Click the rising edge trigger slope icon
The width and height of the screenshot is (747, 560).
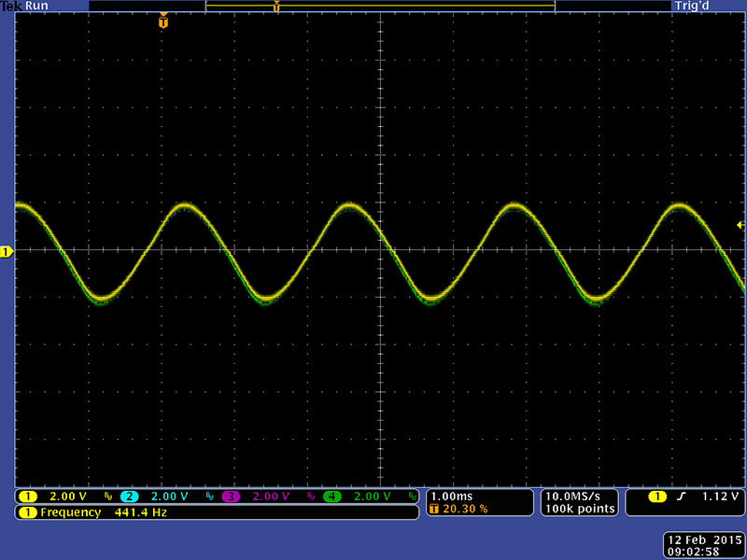(682, 497)
